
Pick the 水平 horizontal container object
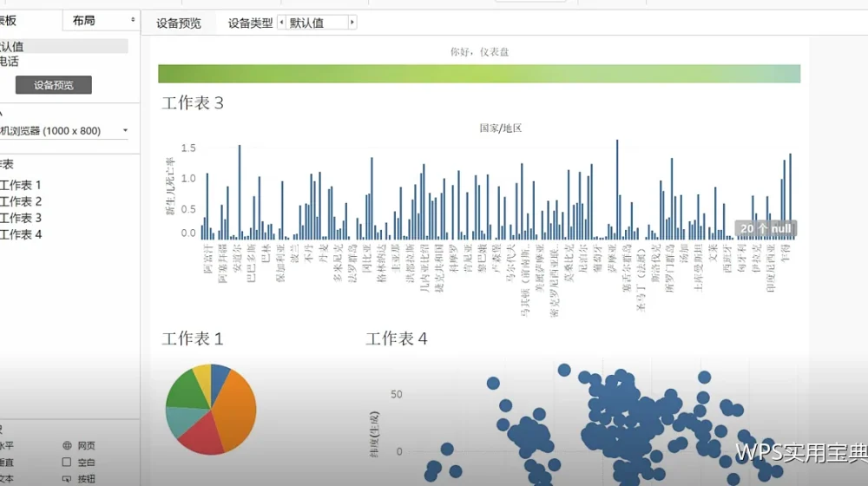tap(7, 445)
